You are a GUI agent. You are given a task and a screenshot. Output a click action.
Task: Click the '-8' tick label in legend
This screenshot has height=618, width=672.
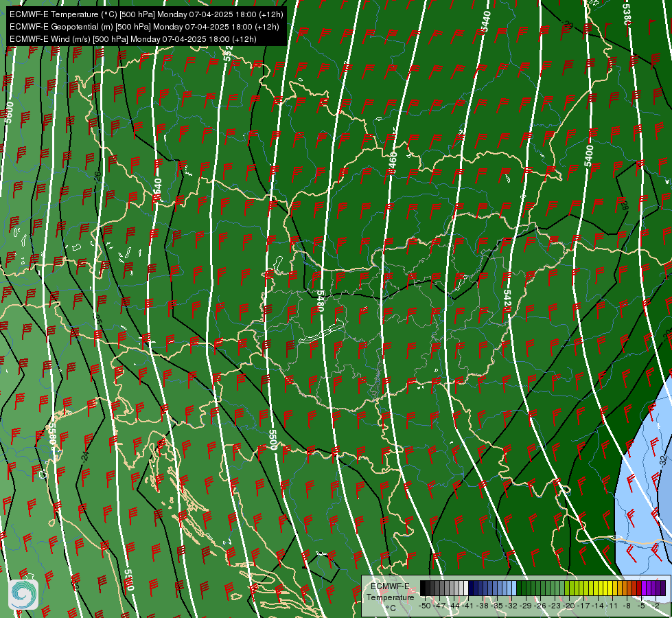[627, 606]
